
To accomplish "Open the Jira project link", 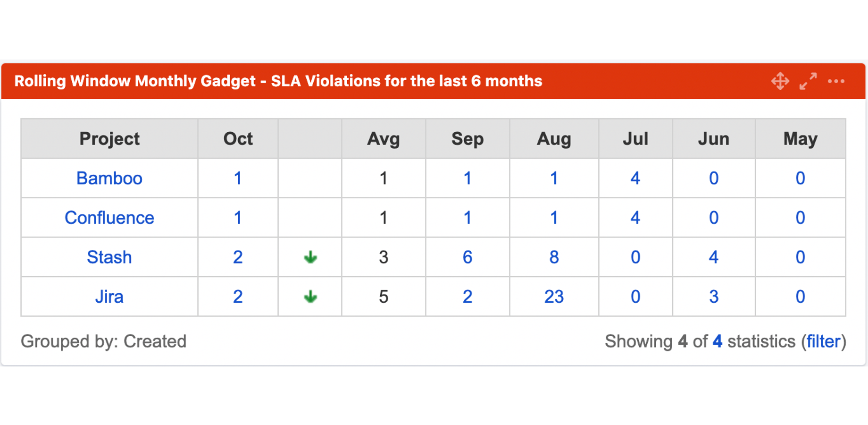I will pos(109,297).
